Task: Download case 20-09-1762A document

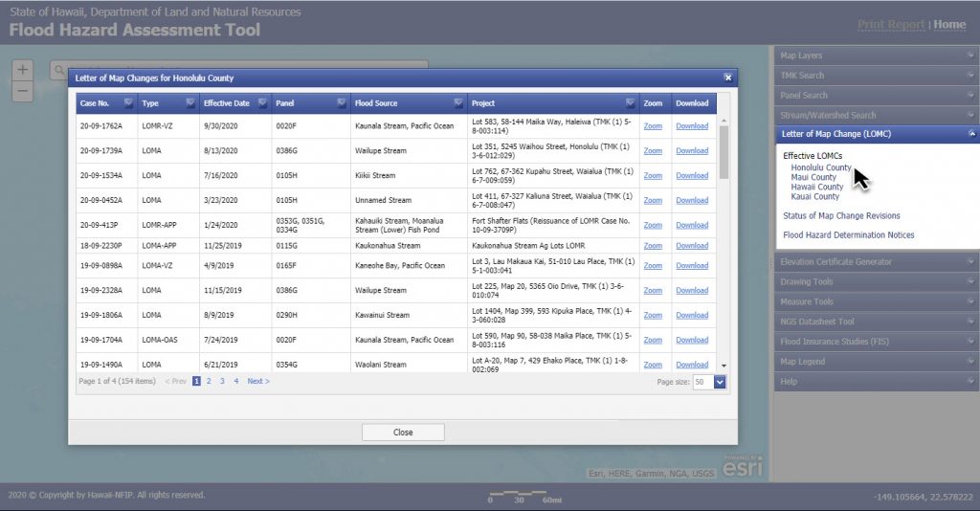Action: pyautogui.click(x=691, y=126)
